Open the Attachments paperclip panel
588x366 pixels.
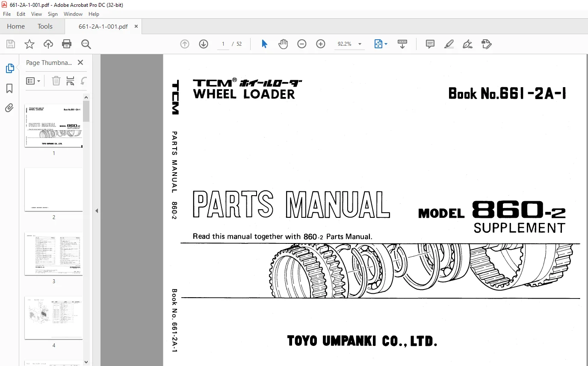9,108
